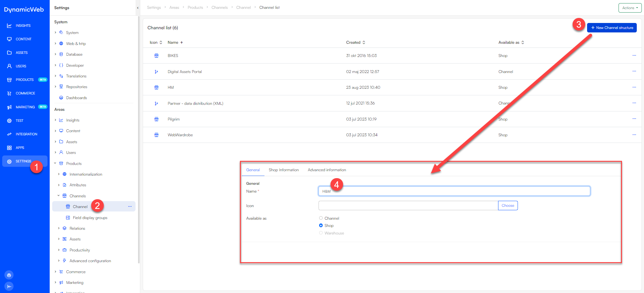This screenshot has width=644, height=293.
Task: Select Productivity tree item
Action: coord(80,250)
